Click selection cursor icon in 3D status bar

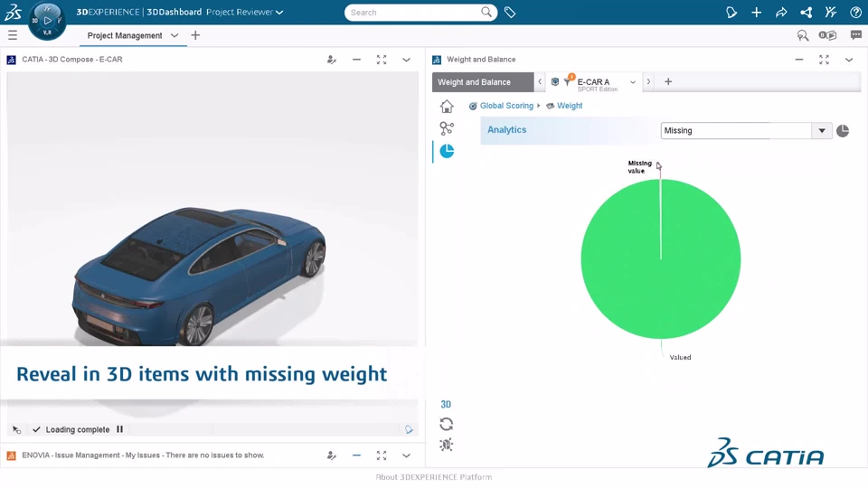16,430
